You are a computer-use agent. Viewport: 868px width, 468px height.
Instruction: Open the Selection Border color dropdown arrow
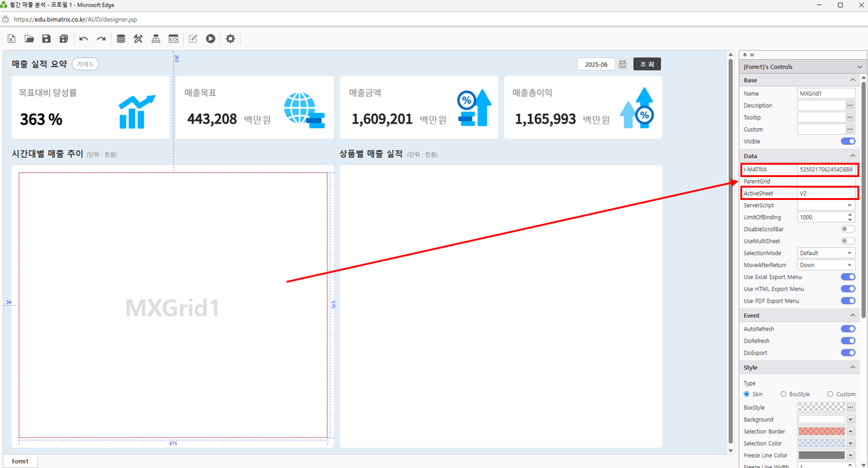(x=851, y=431)
